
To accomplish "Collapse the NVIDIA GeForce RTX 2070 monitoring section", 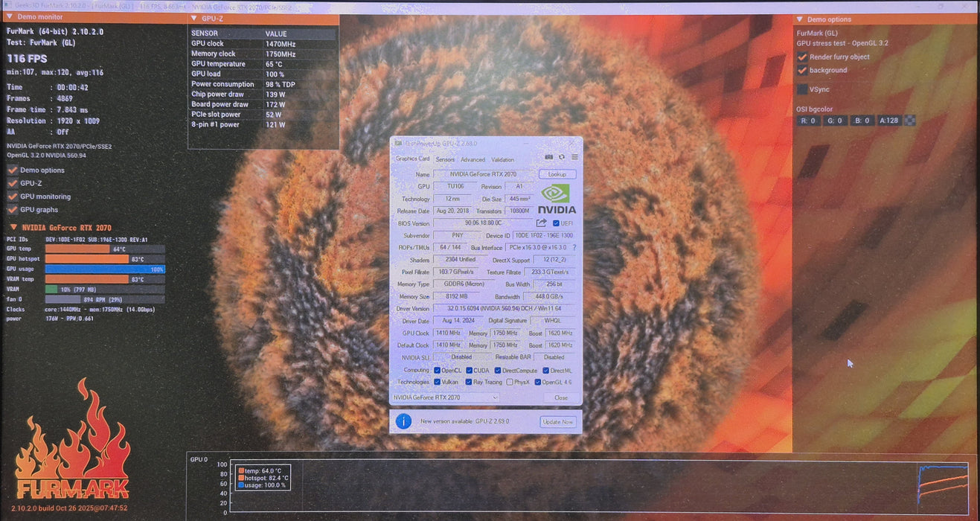I will point(61,228).
